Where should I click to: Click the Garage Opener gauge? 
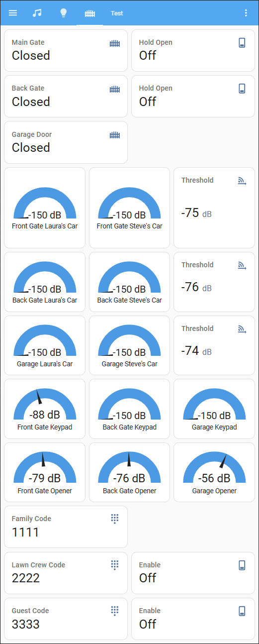point(214,472)
